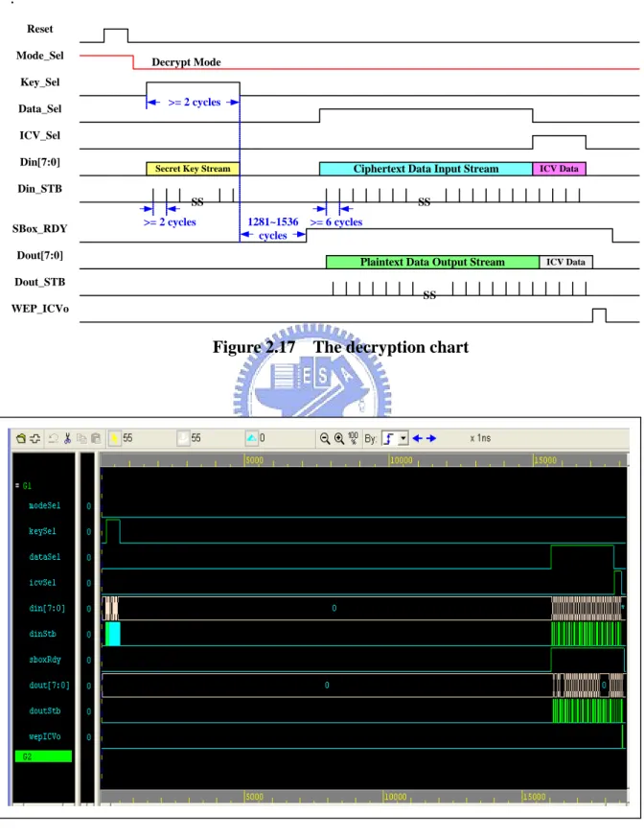
Task: Click the Auto Update signal icon
Action: (x=35, y=438)
